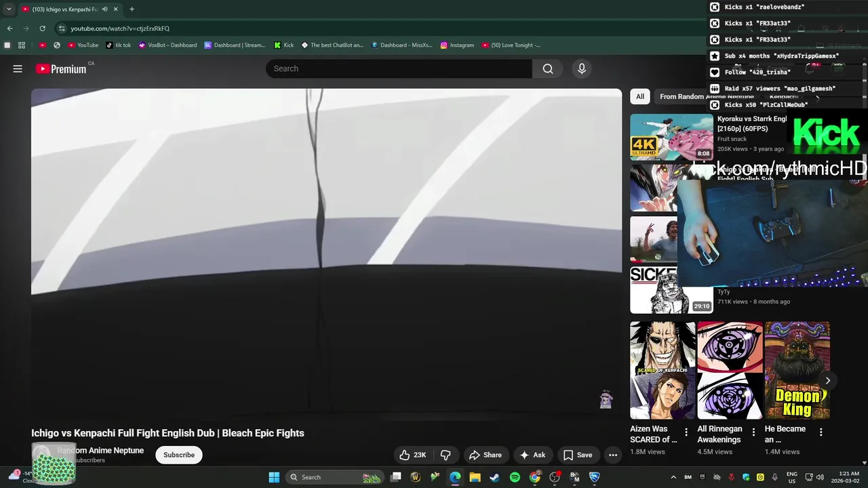Viewport: 868px width, 488px height.
Task: Open the Random Anime Neptune channel name
Action: tap(100, 450)
